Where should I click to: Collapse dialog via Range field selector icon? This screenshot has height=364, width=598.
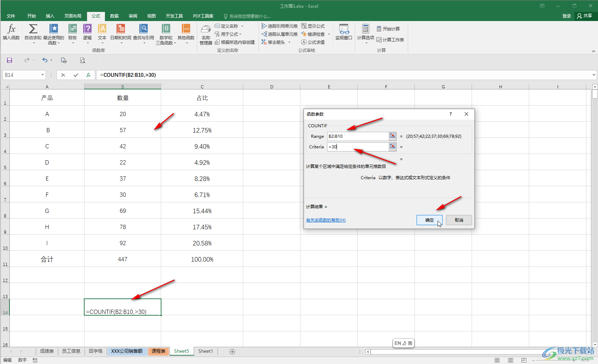click(392, 136)
